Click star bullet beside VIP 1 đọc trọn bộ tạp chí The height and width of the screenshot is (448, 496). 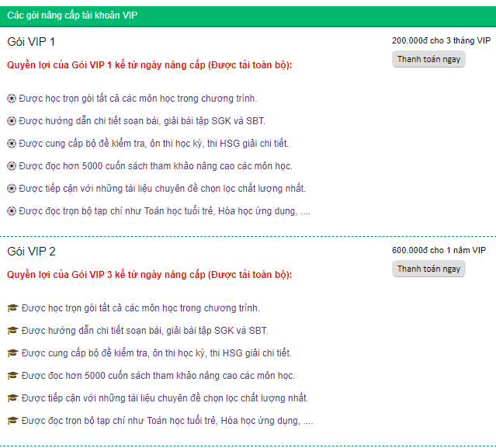[x=12, y=211]
